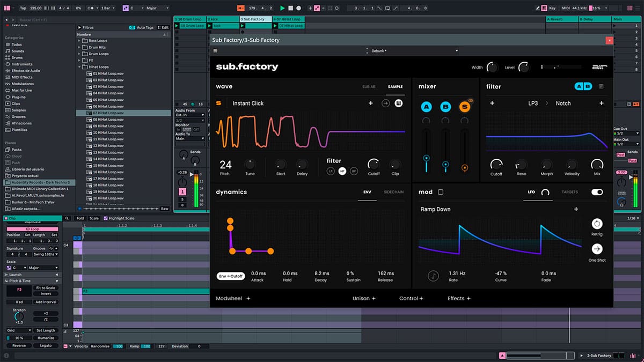Click the link icon above mixer channel S
The height and width of the screenshot is (362, 644).
coord(470,100)
